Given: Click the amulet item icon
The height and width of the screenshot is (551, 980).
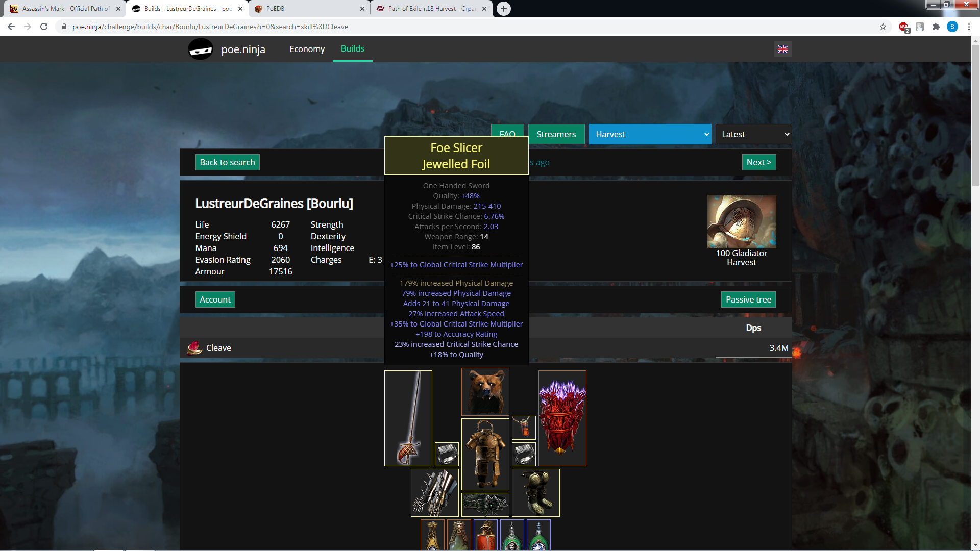Looking at the screenshot, I should [x=524, y=428].
